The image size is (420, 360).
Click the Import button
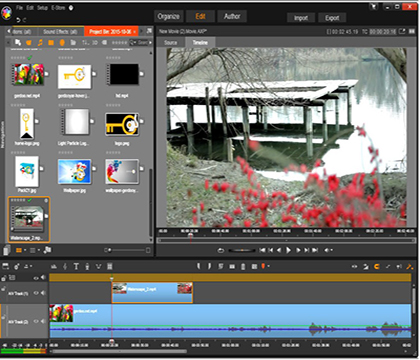pyautogui.click(x=301, y=18)
